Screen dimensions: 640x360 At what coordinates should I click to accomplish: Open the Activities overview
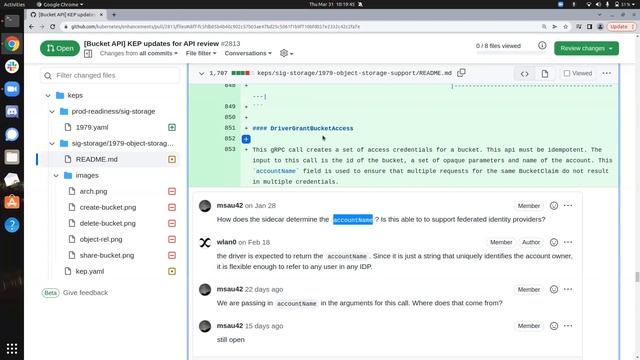14,4
